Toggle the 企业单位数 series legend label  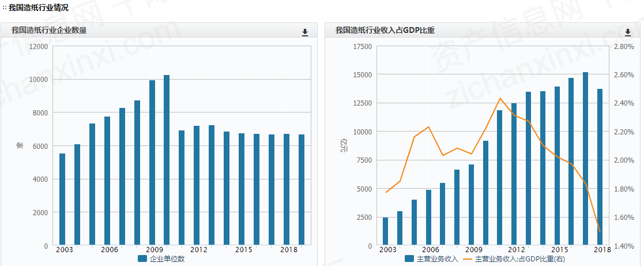[x=167, y=259]
